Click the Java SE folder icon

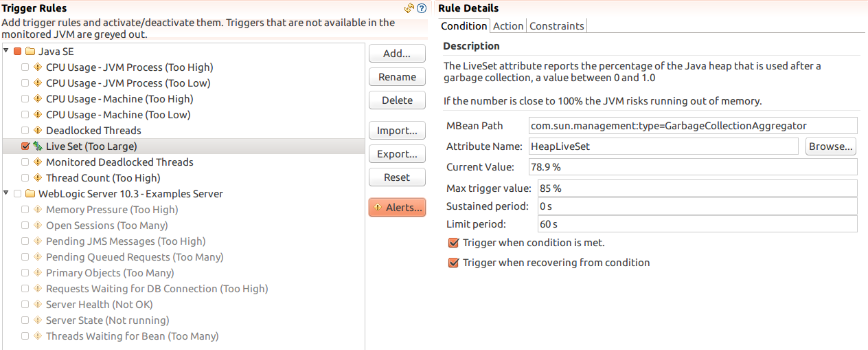[x=30, y=52]
